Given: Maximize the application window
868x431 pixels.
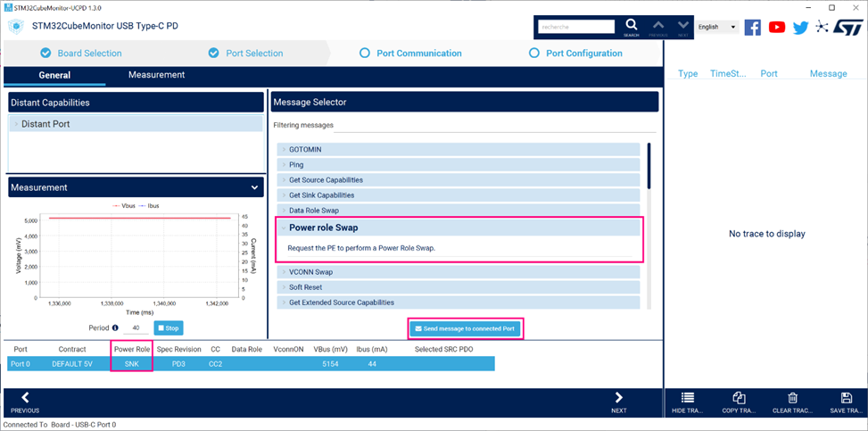Looking at the screenshot, I should [831, 8].
